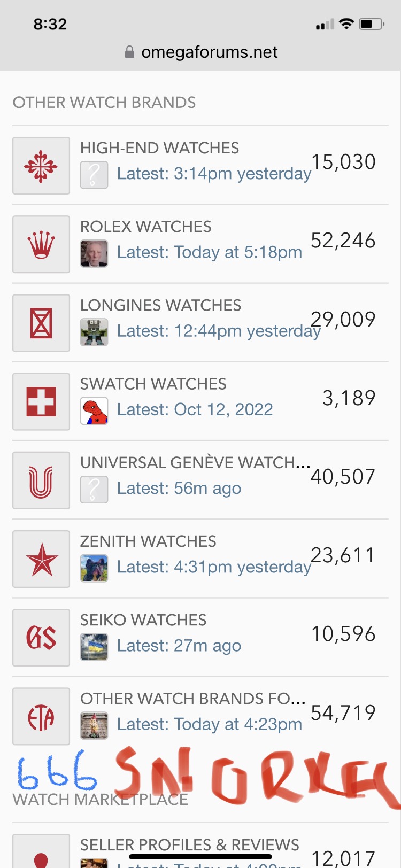
Task: Tap the Longines hourglass forum icon
Action: coord(41,323)
